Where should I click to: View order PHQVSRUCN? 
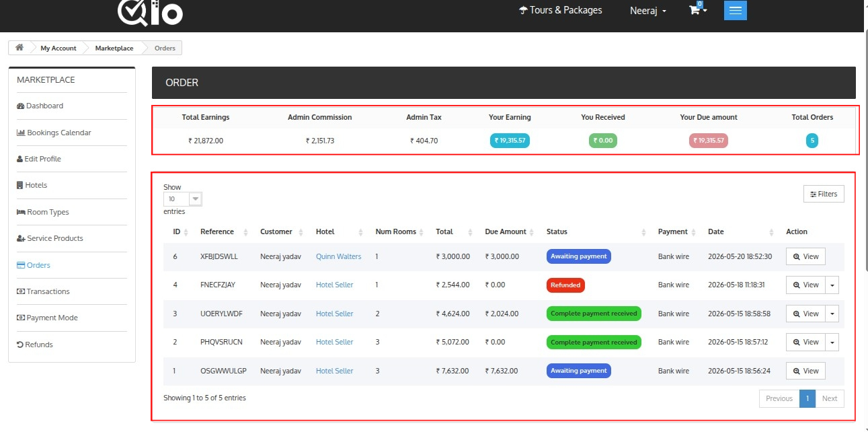805,343
